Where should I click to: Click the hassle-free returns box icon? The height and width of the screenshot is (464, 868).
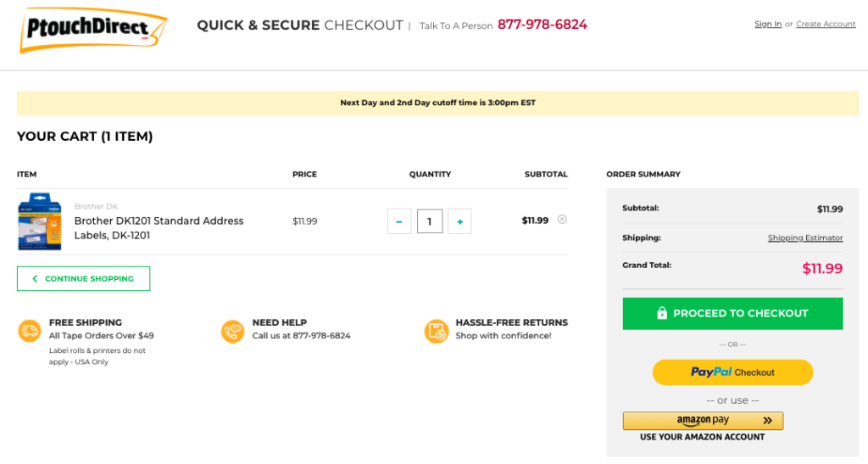point(436,331)
